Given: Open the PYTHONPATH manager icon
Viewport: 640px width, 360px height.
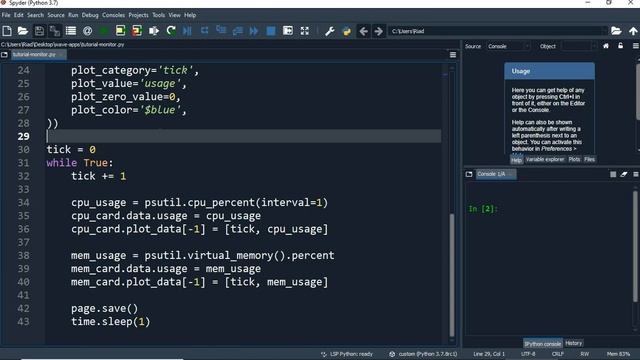Looking at the screenshot, I should 347,31.
